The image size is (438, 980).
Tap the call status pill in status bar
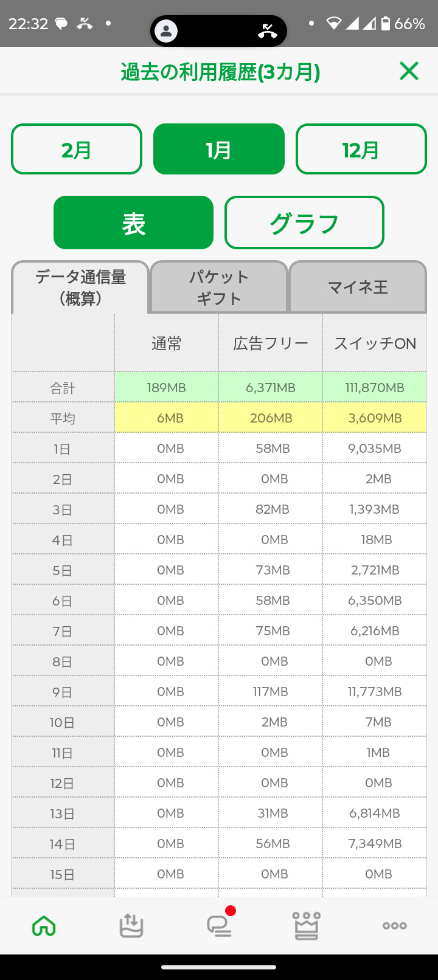point(218,30)
